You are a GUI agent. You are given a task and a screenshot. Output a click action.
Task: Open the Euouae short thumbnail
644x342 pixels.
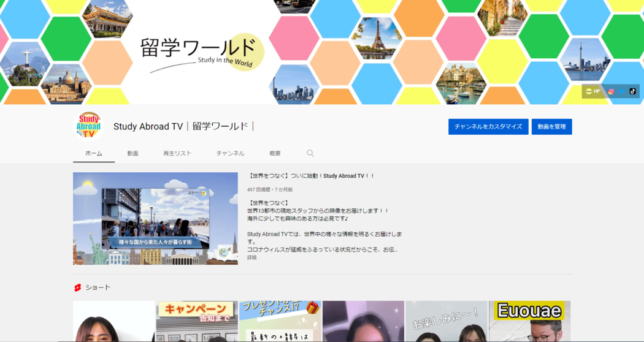click(x=529, y=321)
